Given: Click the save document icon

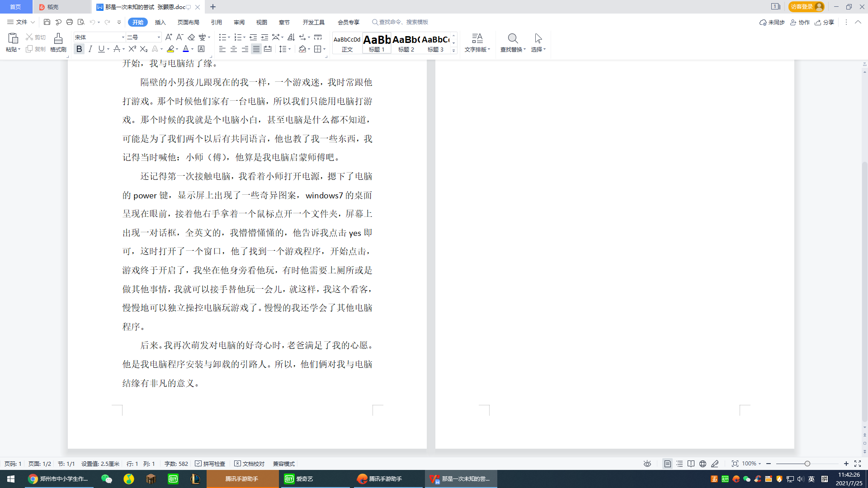Looking at the screenshot, I should click(x=47, y=22).
